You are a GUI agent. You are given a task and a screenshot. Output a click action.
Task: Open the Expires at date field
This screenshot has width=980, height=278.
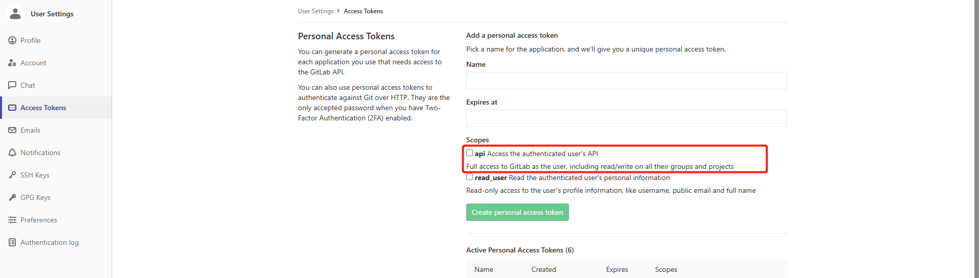(626, 118)
